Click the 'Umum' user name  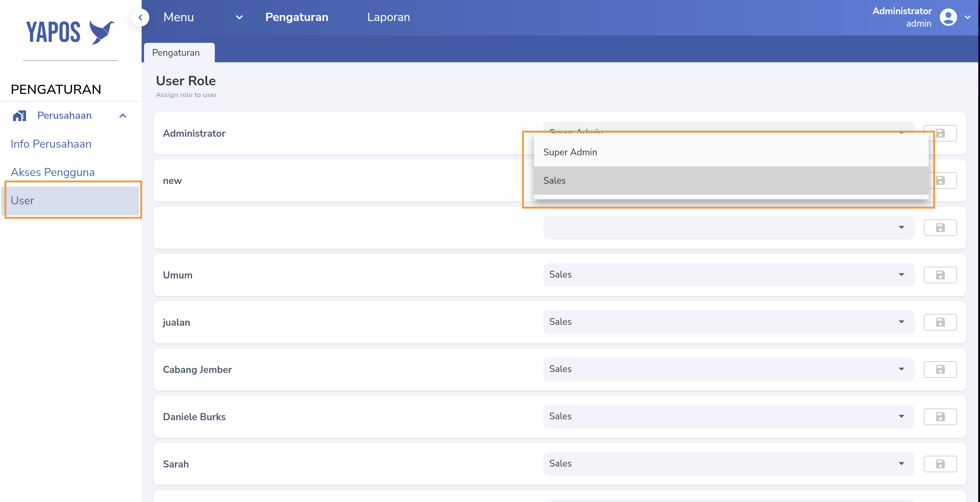coord(178,275)
